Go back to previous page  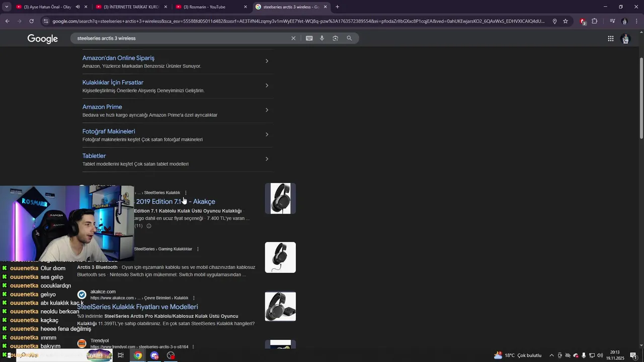coord(7,21)
